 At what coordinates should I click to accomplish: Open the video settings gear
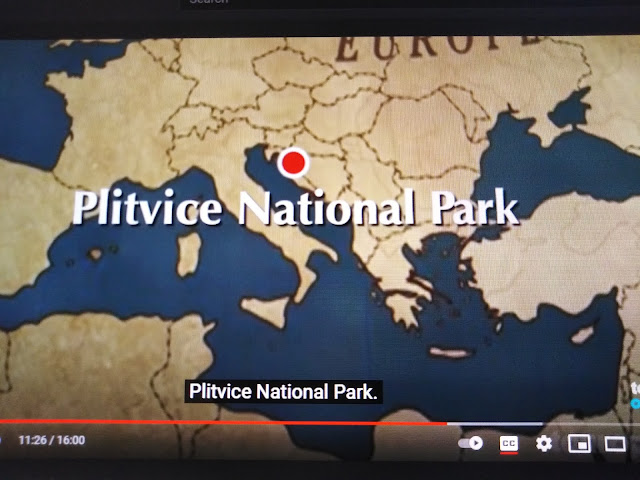544,443
